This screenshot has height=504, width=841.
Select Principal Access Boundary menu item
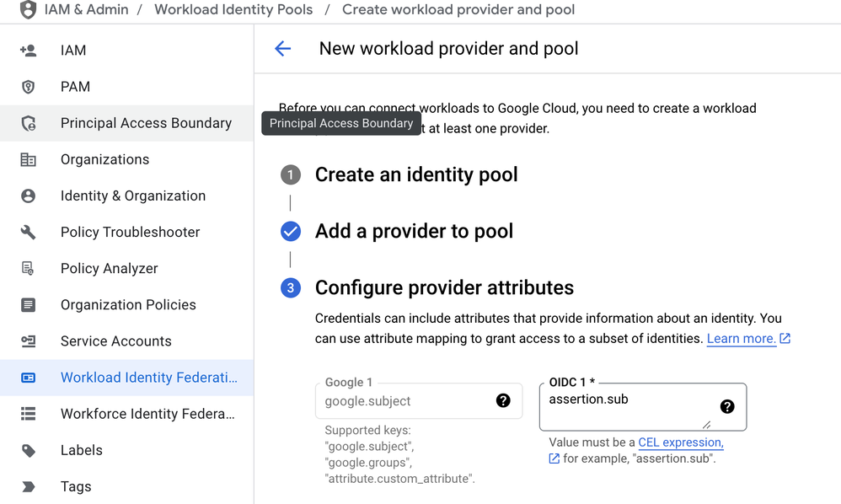(126, 123)
